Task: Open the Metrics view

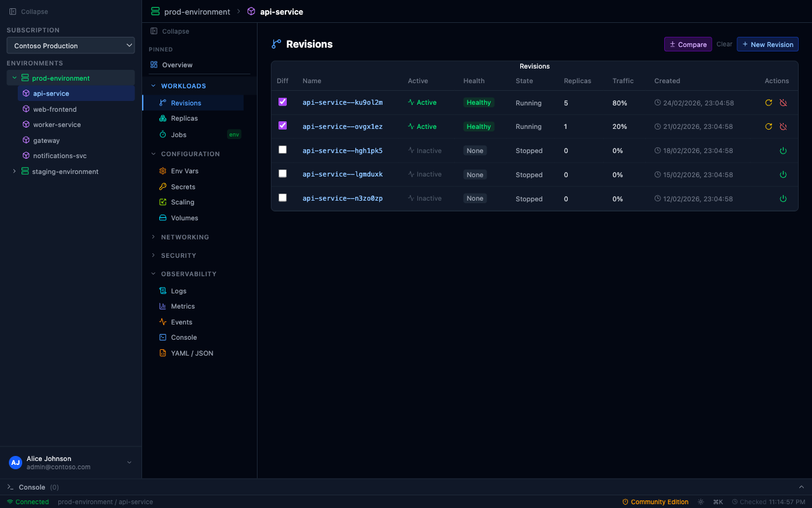Action: pyautogui.click(x=183, y=306)
